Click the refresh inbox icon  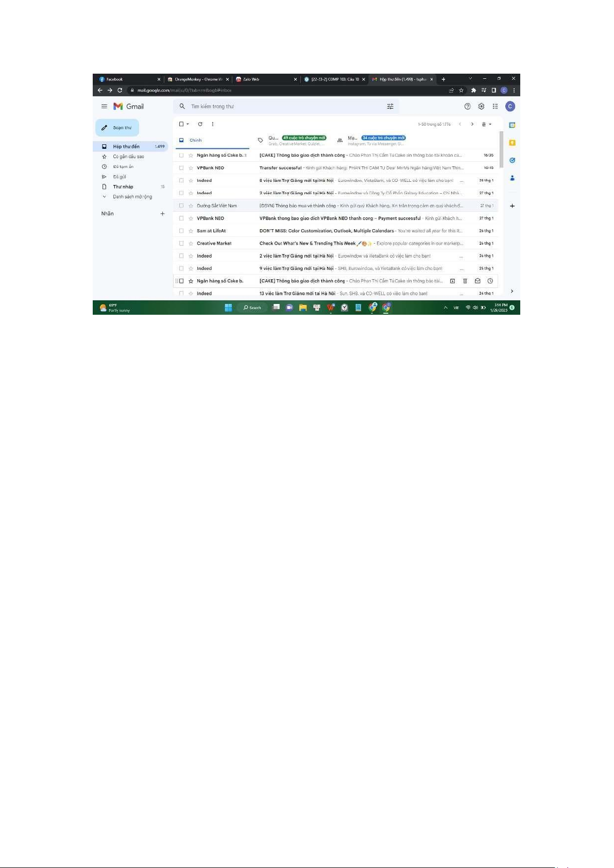coord(200,124)
